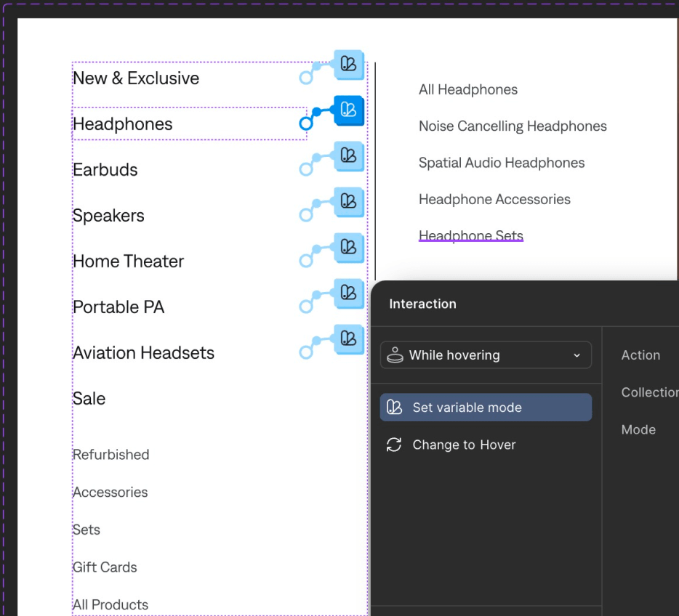Viewport: 679px width, 616px height.
Task: Click the underlined Headphone Sets link
Action: 471,236
